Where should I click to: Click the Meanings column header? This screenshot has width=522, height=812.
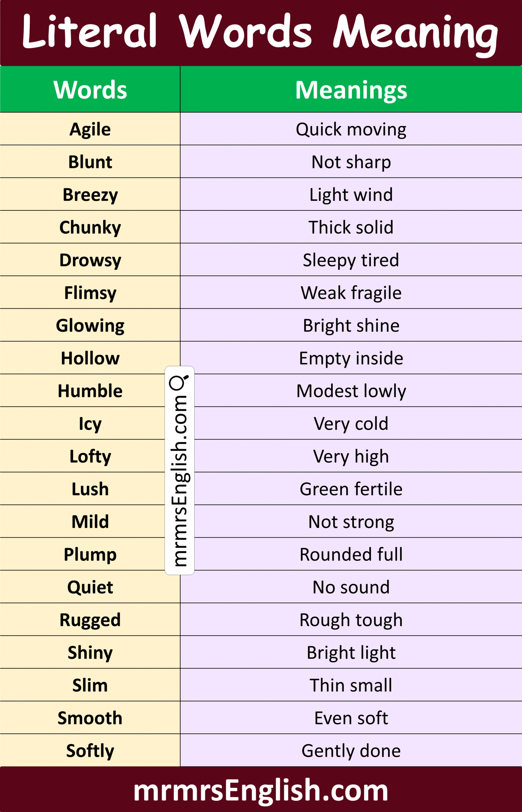pos(351,90)
